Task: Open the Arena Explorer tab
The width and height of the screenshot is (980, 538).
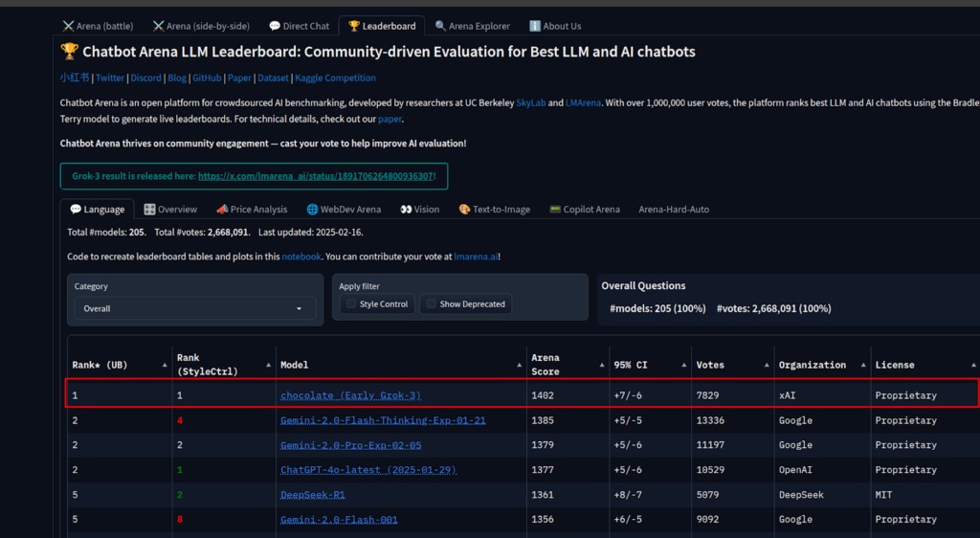Action: coord(473,26)
